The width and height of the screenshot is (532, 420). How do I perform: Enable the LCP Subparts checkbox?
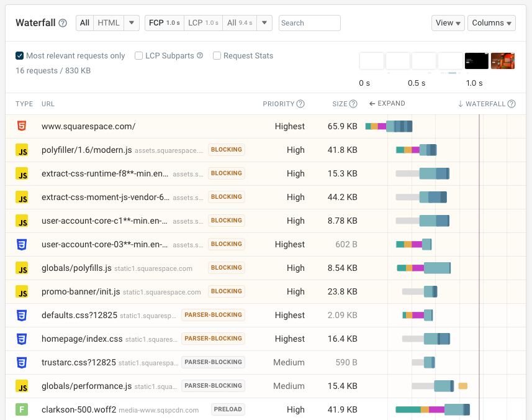(x=139, y=56)
